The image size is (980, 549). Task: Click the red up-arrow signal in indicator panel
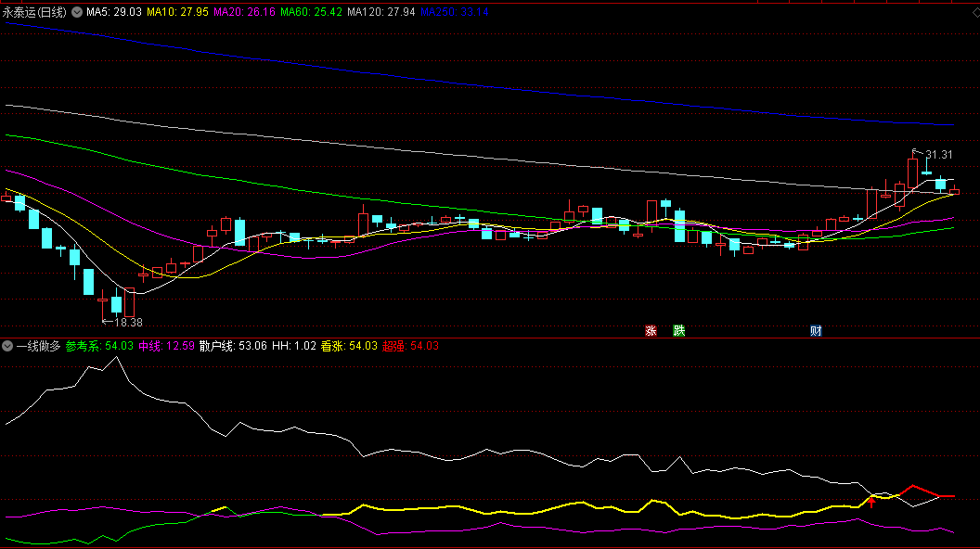[871, 502]
